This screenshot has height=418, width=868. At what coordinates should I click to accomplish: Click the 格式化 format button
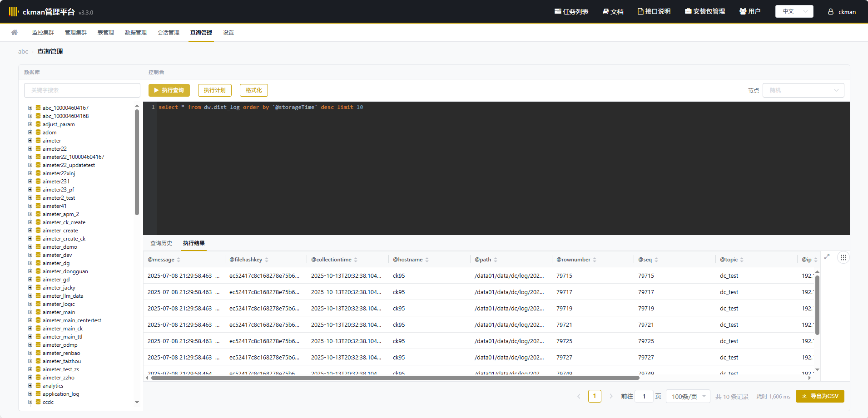click(x=254, y=90)
